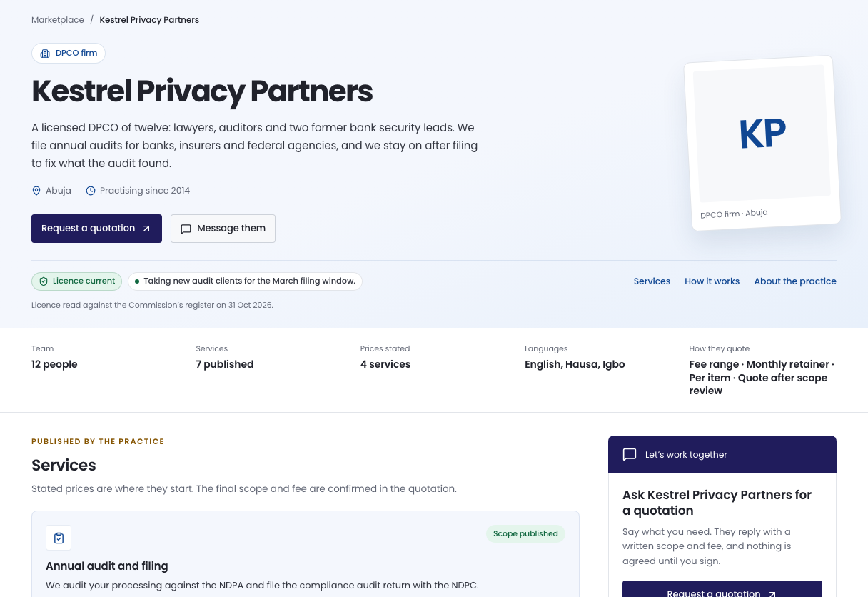868x597 pixels.
Task: Click the building icon in DPCO firm badge
Action: coord(45,54)
